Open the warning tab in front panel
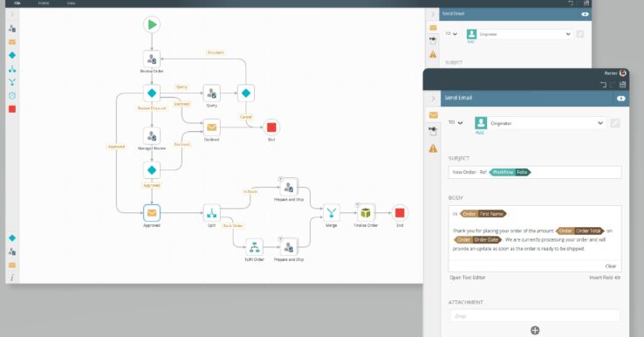Viewport: 644px width, 337px height. [433, 148]
